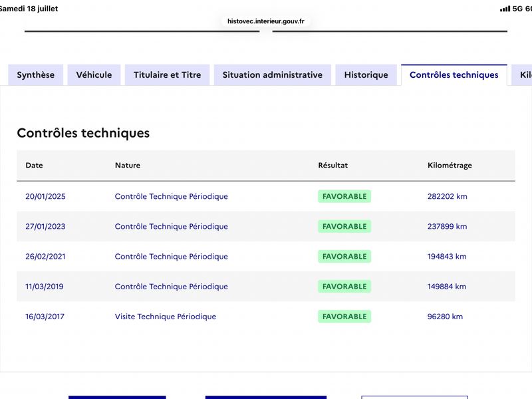The width and height of the screenshot is (532, 399).
Task: Click Visite Technique Périodique entry
Action: [x=165, y=317]
